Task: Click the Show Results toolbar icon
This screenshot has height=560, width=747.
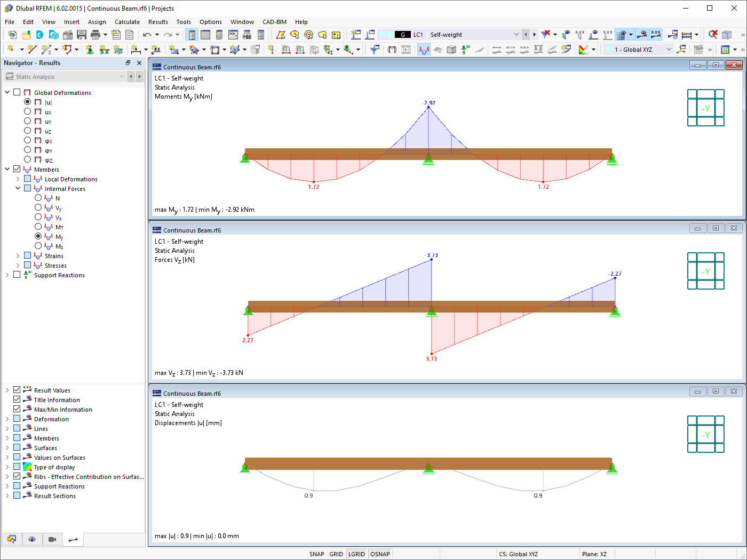Action: 424,49
